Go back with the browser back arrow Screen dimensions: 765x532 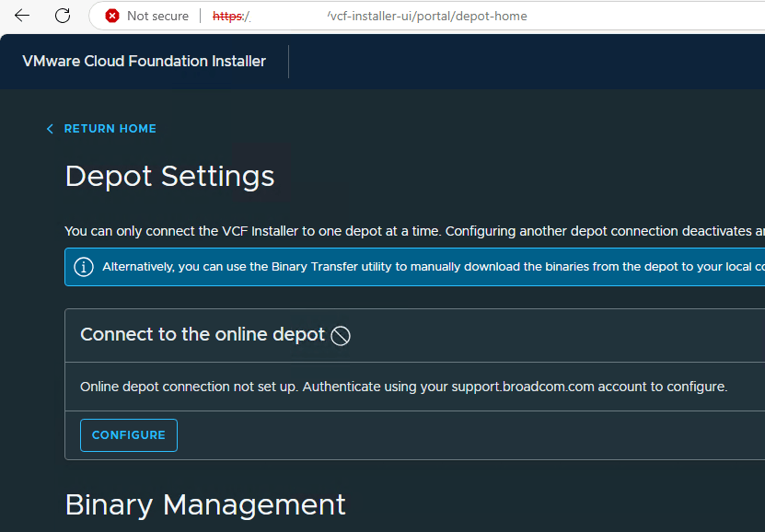(x=22, y=16)
